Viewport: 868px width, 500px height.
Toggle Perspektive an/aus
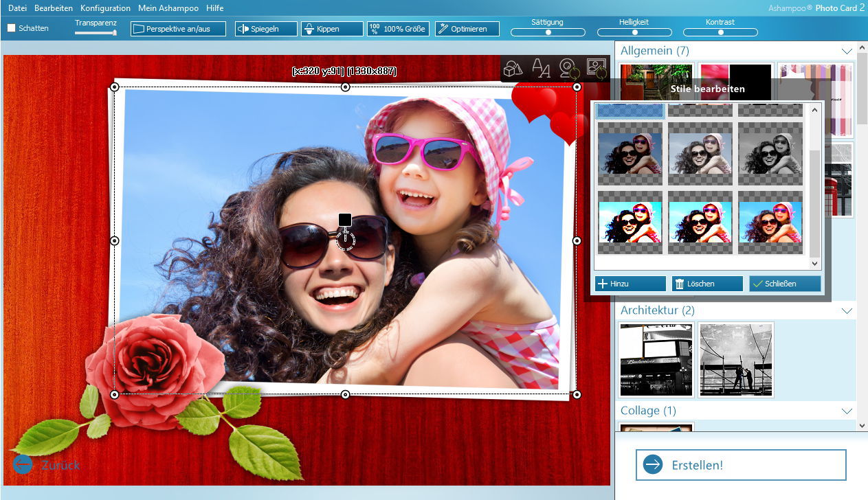point(178,29)
